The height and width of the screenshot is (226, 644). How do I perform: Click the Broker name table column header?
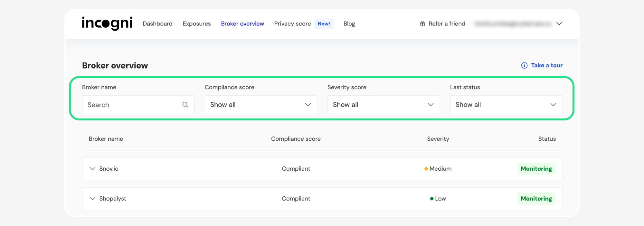106,139
